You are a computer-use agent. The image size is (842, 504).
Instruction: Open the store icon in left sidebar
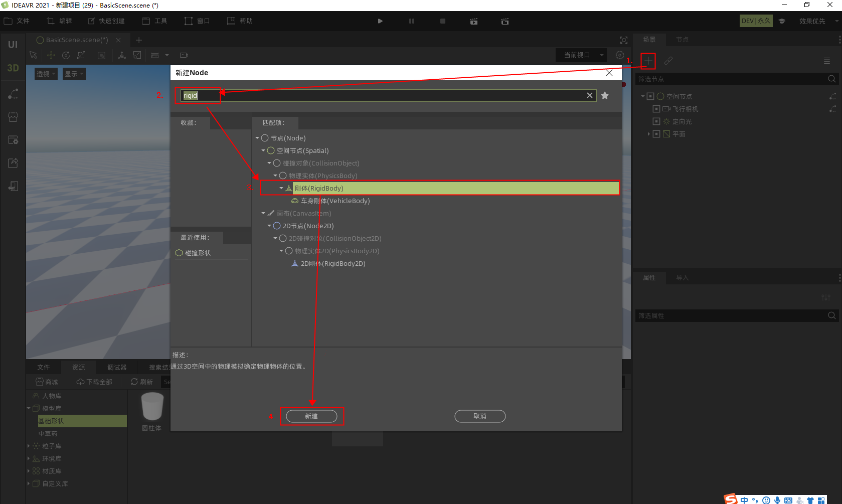tap(13, 117)
